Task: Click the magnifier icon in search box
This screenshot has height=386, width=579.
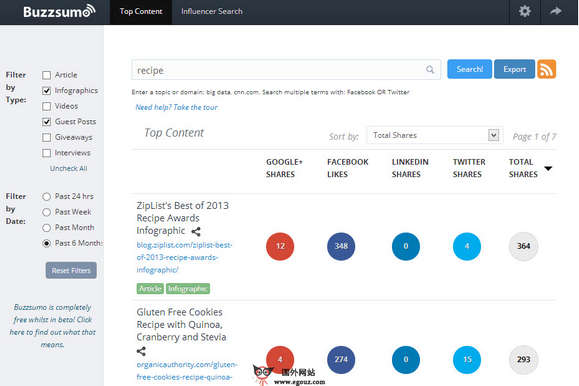Action: click(x=430, y=69)
